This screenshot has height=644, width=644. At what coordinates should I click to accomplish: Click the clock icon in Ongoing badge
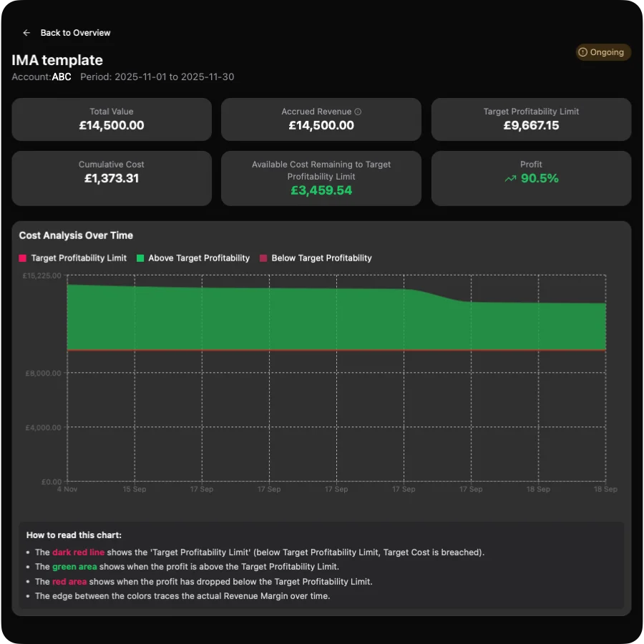[582, 52]
